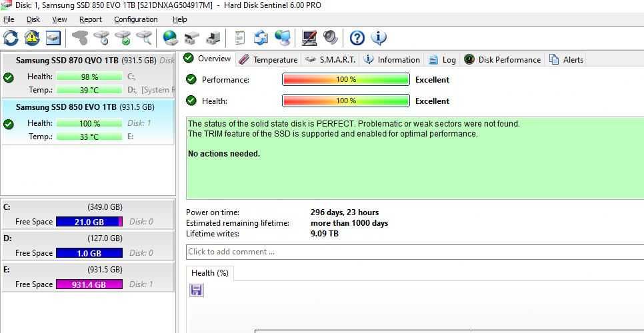Screen dimensions: 644x333
Task: Select the Overview tab
Action: (x=207, y=59)
